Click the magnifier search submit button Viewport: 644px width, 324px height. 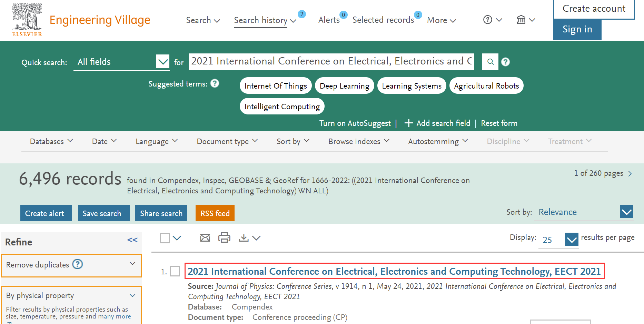pyautogui.click(x=490, y=62)
